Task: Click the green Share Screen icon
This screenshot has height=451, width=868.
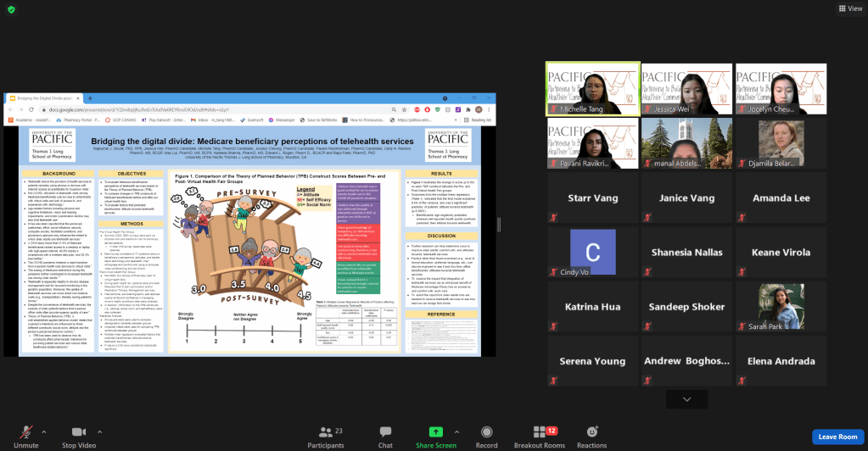Action: point(435,432)
